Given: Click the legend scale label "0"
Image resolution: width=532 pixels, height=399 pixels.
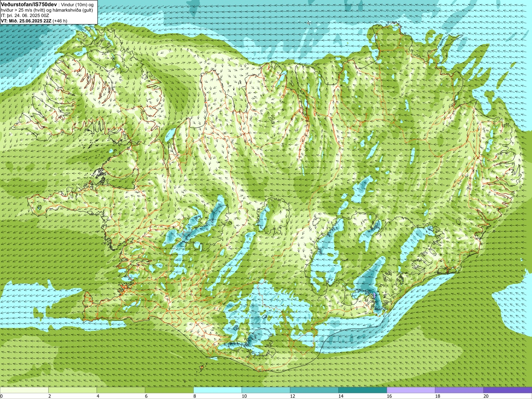Looking at the screenshot, I should [x=1, y=396].
